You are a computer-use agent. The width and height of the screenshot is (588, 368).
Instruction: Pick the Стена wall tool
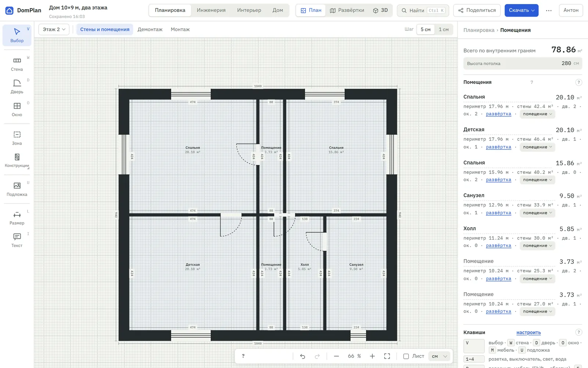(x=17, y=64)
